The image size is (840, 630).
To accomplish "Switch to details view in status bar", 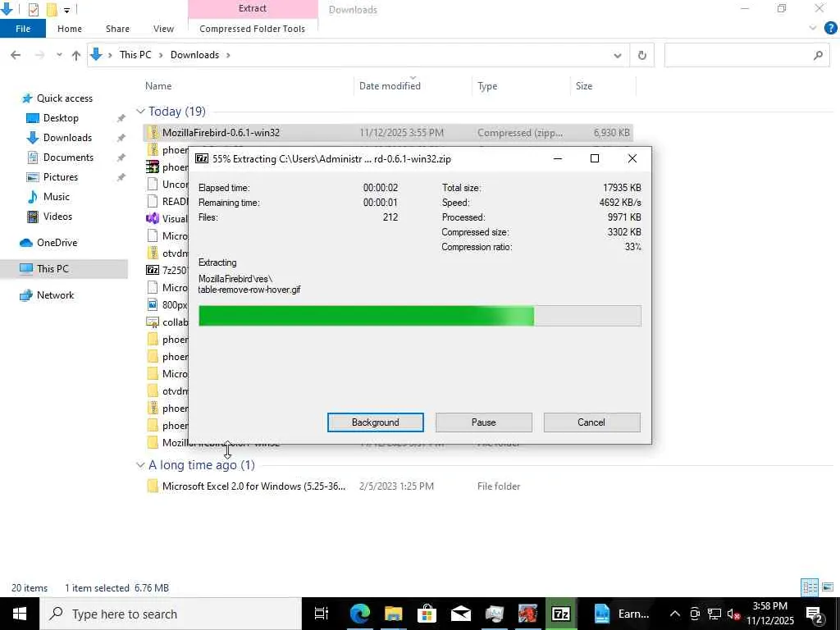I will 810,587.
